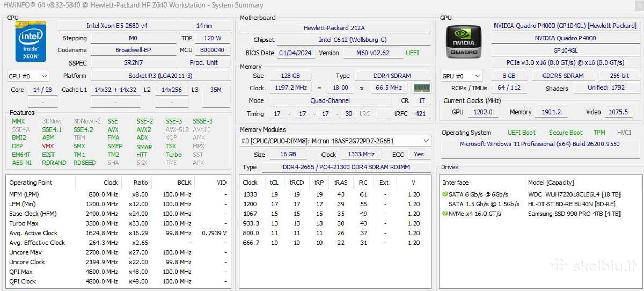This screenshot has height=291, width=644.
Task: Open the GPU #0 selector dropdown
Action: [x=462, y=76]
